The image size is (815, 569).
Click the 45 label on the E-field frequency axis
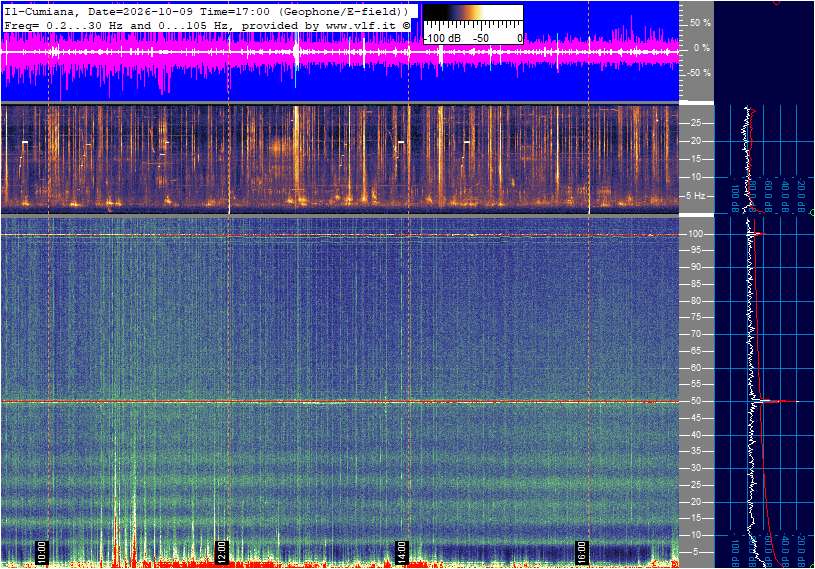pos(696,418)
